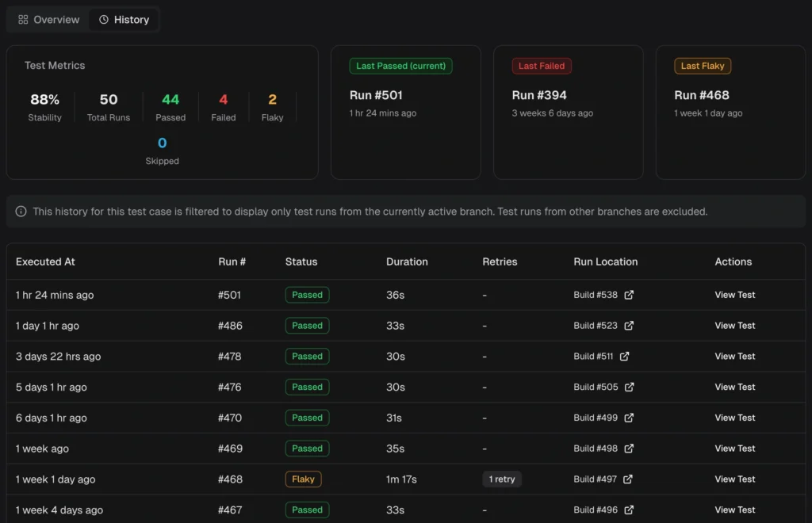
Task: Select the History tab
Action: point(124,20)
